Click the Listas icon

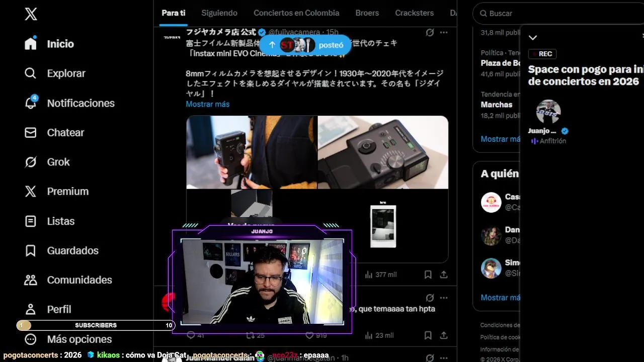pos(31,221)
